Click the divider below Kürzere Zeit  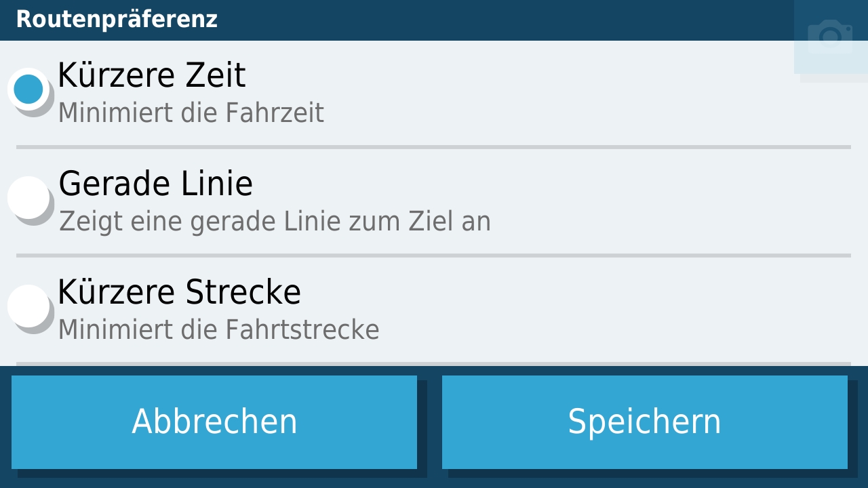click(434, 146)
